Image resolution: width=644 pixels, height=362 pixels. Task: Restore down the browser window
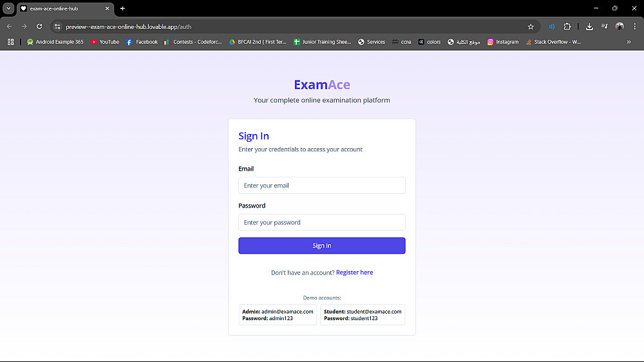pyautogui.click(x=615, y=8)
